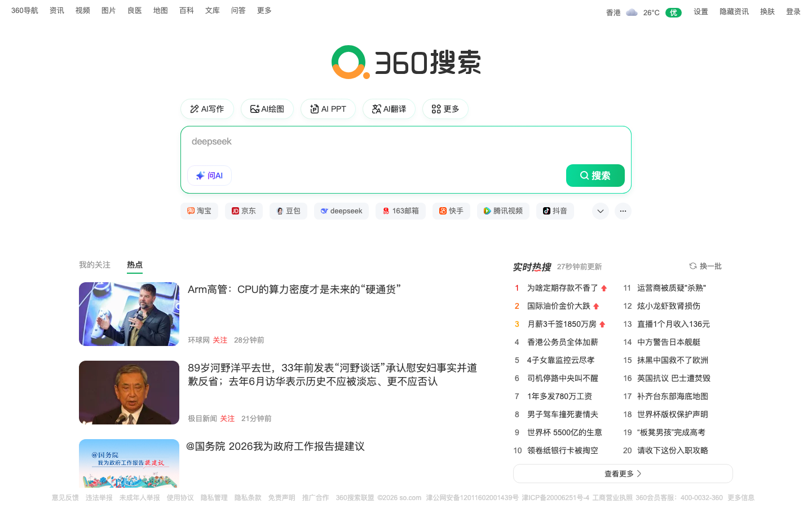Open the AI写作 tool
The height and width of the screenshot is (508, 812).
point(207,109)
